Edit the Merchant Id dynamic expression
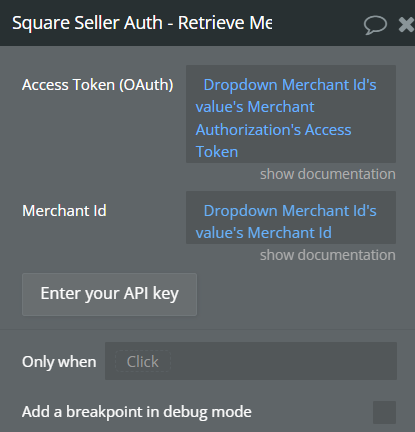Screen dimensions: 415x432 tap(291, 217)
